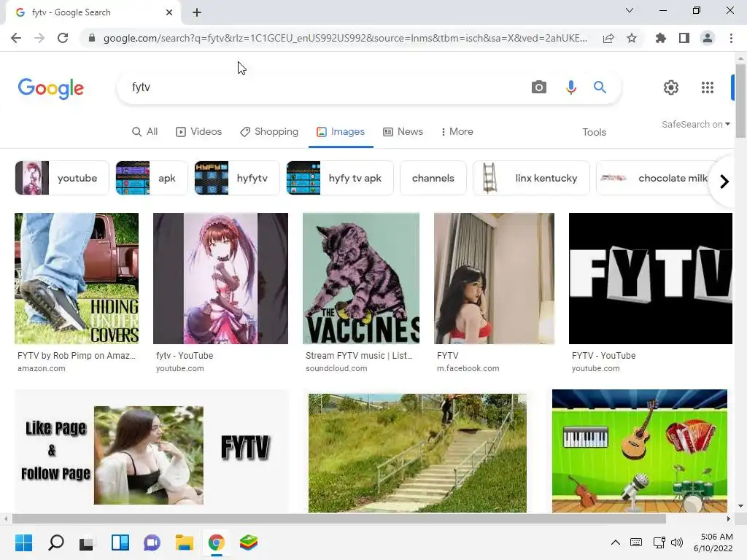Open Like Page & Follow Page image
The image size is (747, 560).
(152, 451)
